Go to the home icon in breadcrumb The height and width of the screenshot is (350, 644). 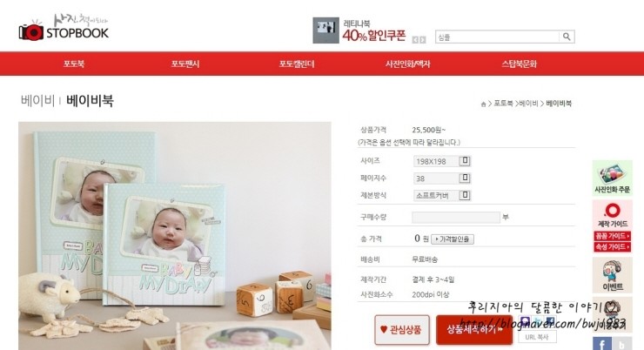tap(483, 104)
